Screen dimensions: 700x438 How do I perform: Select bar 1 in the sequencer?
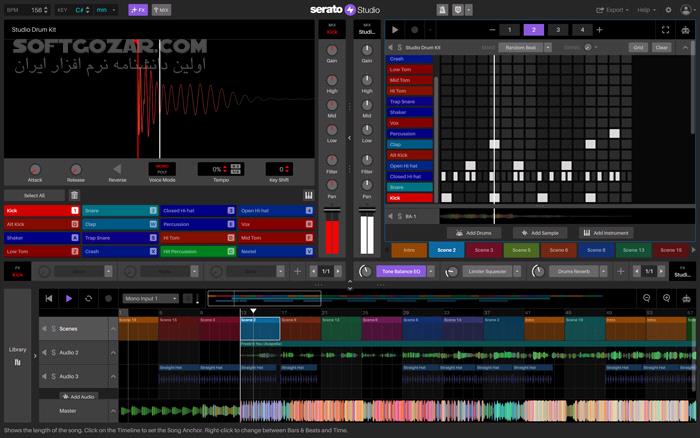pos(509,30)
